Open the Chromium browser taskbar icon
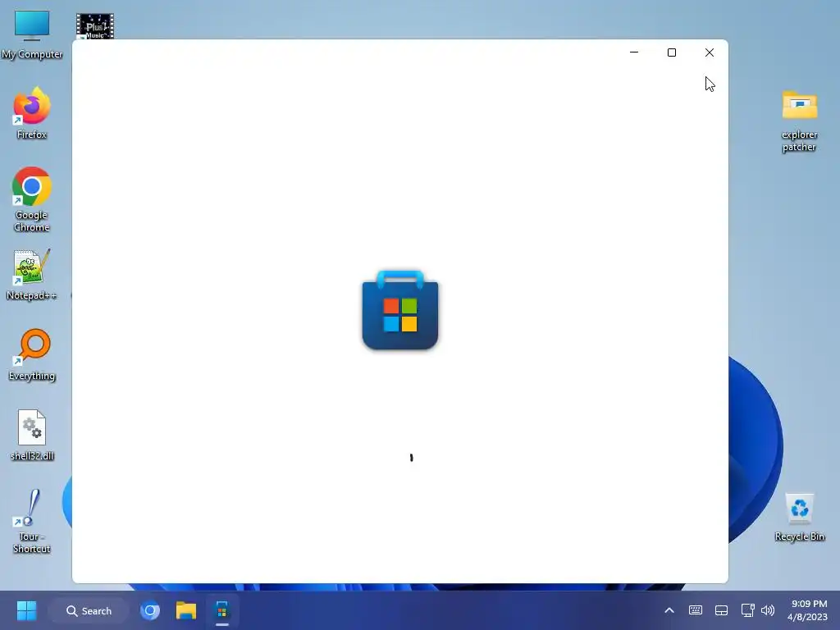 (150, 610)
